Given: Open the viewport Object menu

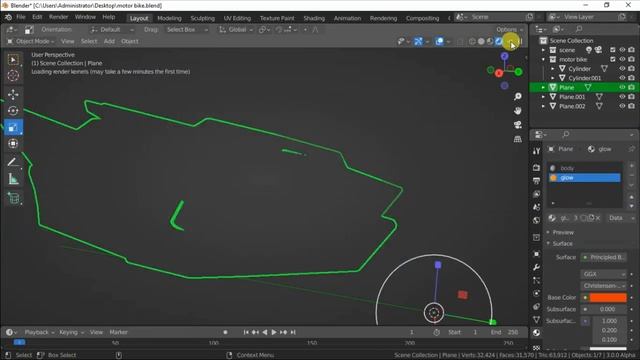Looking at the screenshot, I should (129, 41).
